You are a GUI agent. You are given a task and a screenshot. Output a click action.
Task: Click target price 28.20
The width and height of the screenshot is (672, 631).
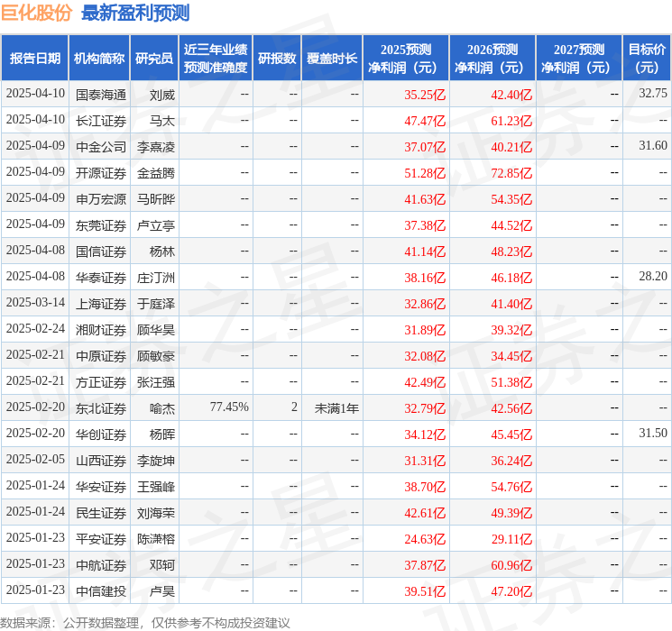point(653,276)
